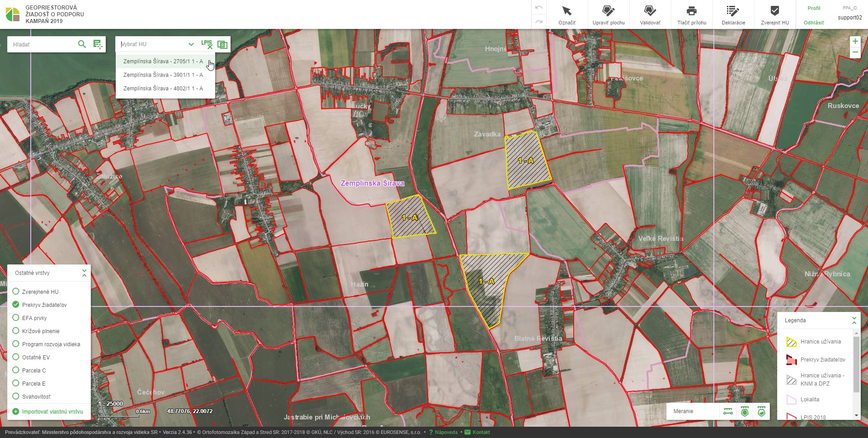
Task: Choose Zemplínska Šírava - 4802/1 1 - A
Action: (x=165, y=89)
